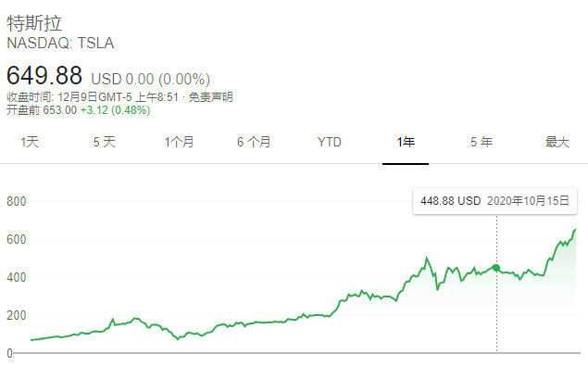Click the 2020年10月15日 tooltip date
The width and height of the screenshot is (588, 379).
coord(528,200)
